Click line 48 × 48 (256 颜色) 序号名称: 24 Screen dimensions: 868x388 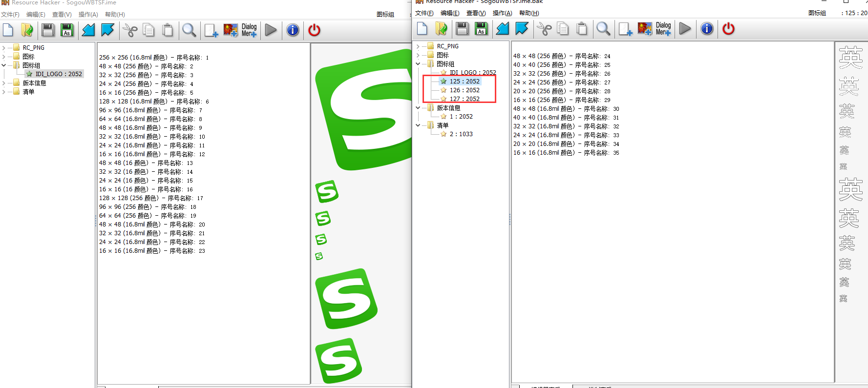[562, 56]
